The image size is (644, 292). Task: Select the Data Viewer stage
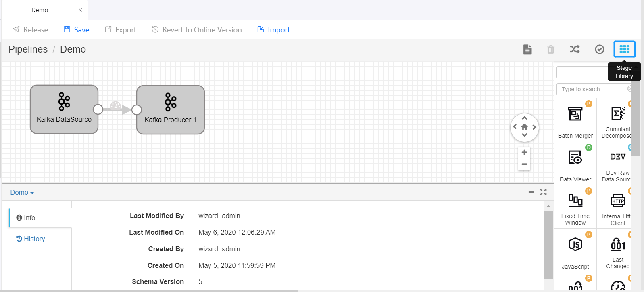coord(575,163)
